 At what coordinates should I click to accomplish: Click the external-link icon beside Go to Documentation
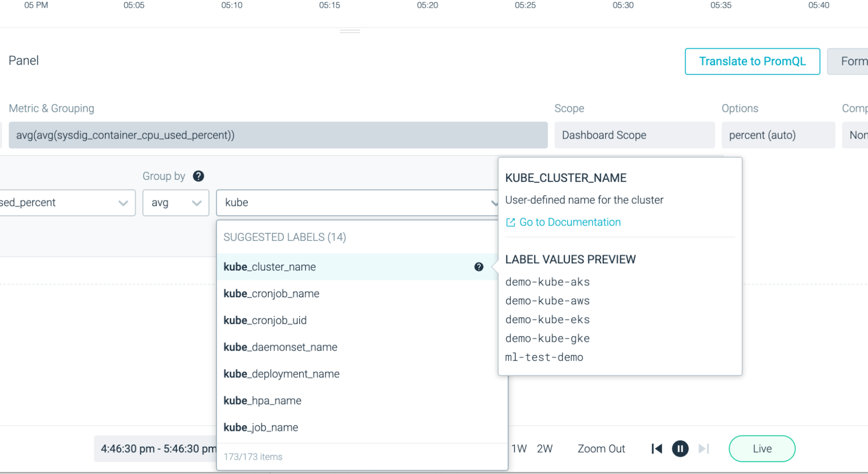click(510, 222)
